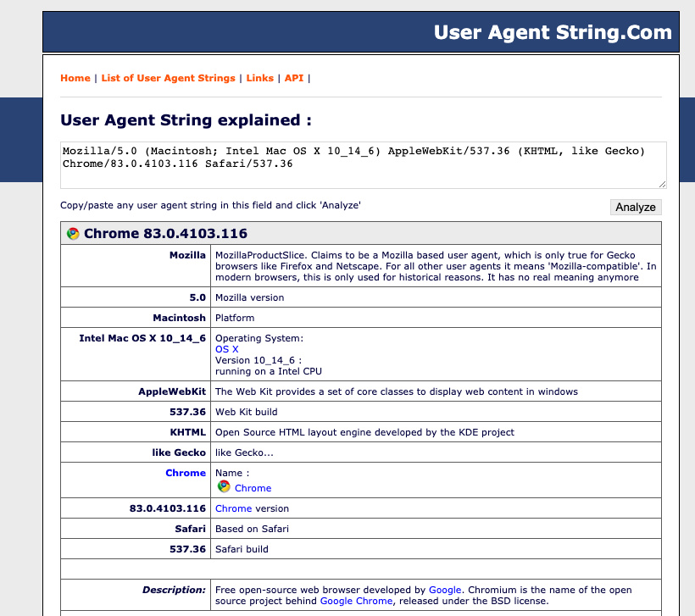Viewport: 695px width, 616px height.
Task: Select the 'like Gecko' row label
Action: pos(179,452)
